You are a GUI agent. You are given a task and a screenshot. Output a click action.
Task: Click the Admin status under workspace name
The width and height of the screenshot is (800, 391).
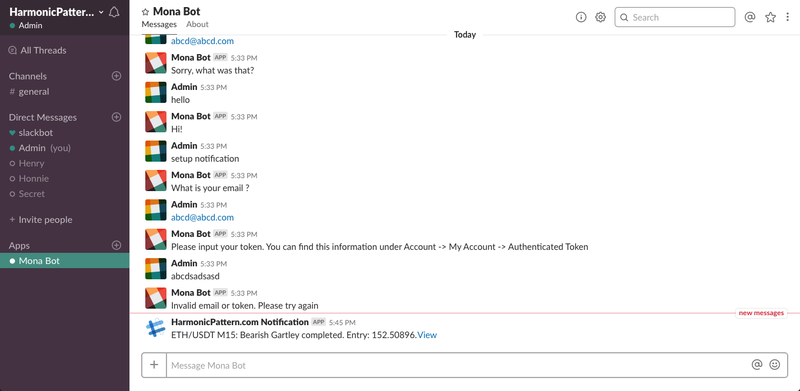(x=26, y=26)
